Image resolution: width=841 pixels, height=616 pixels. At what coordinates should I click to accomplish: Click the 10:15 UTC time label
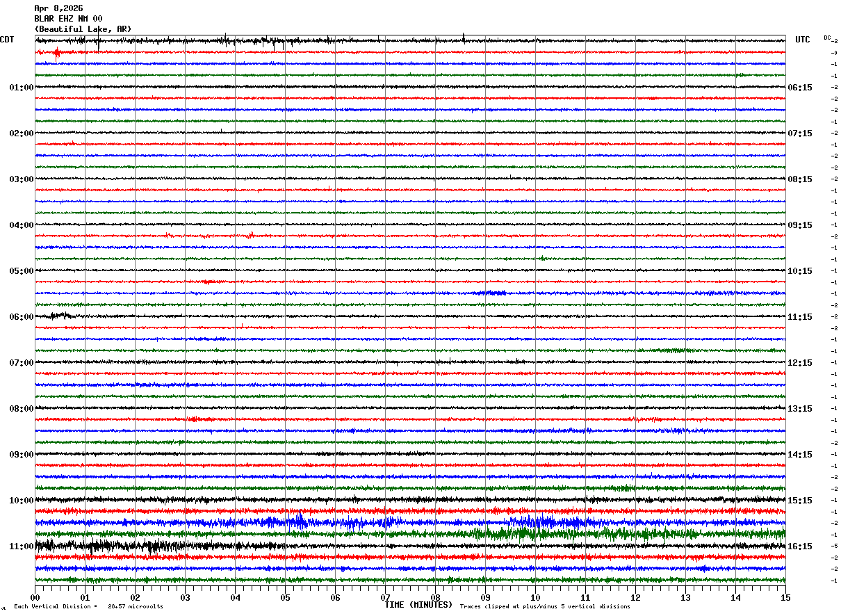point(800,271)
